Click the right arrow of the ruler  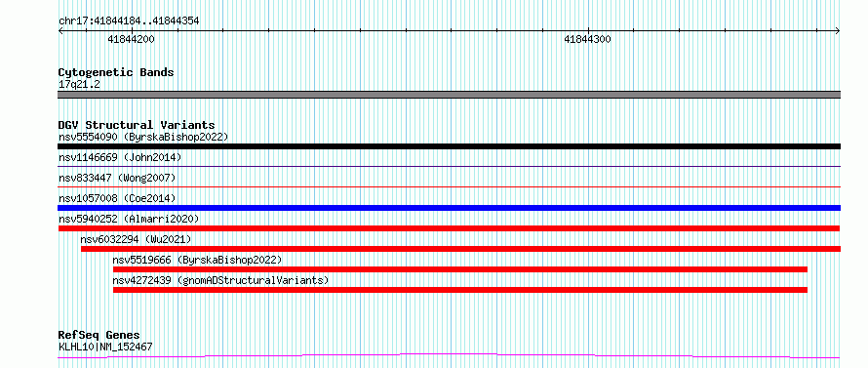pyautogui.click(x=838, y=30)
